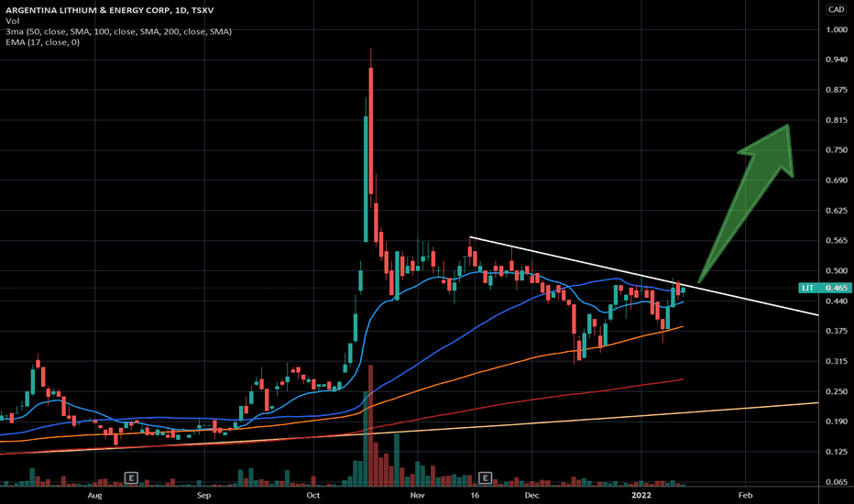Click the 0.500 price axis label

tap(837, 271)
